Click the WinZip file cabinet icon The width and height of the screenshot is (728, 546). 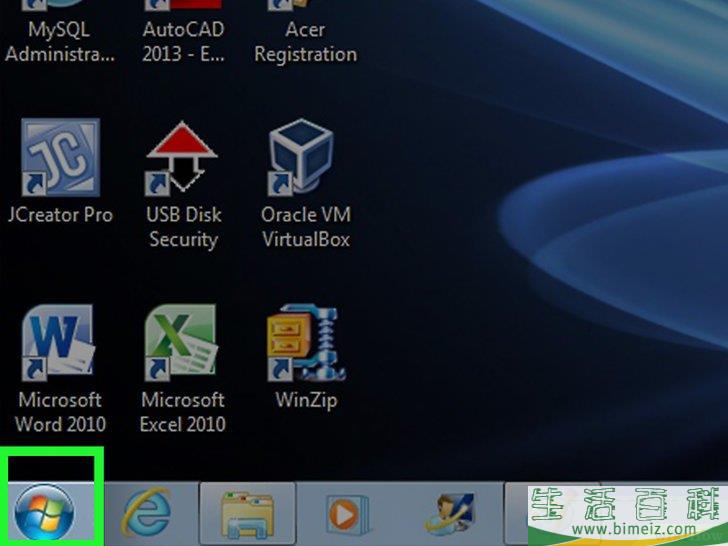click(304, 344)
